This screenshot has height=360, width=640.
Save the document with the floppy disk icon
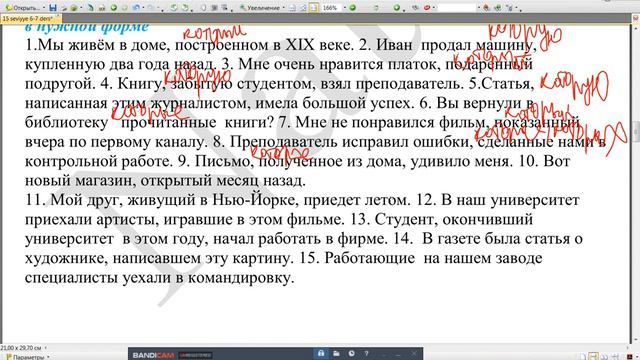[x=53, y=8]
